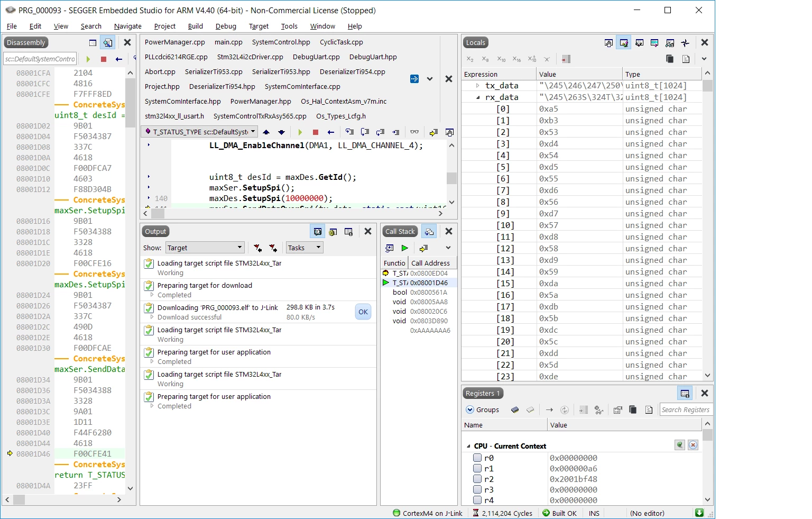
Task: Click OK button on download task
Action: point(363,312)
